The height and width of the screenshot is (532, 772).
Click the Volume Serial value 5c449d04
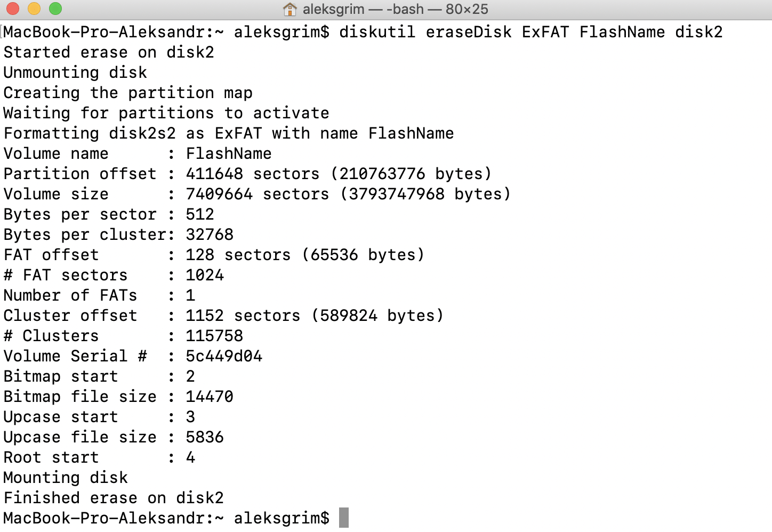[224, 356]
